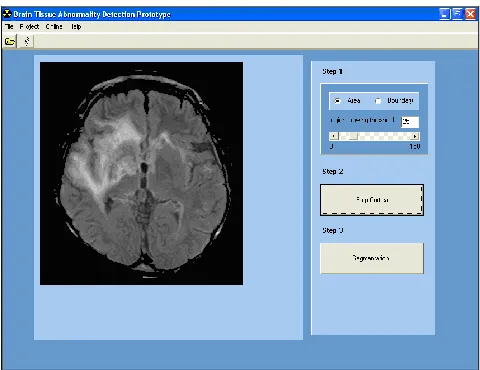The image size is (480, 370).
Task: Click the slider's left arrow button
Action: [334, 136]
